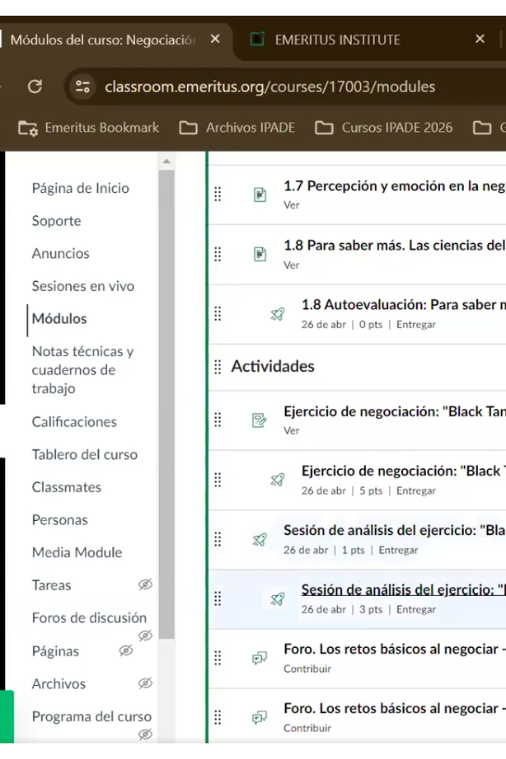Open Archivos in the course menu
The height and width of the screenshot is (759, 506).
pos(59,683)
